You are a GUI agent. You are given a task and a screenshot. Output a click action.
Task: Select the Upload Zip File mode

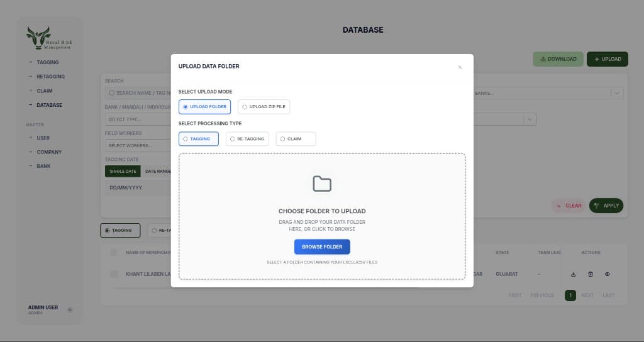(x=264, y=107)
